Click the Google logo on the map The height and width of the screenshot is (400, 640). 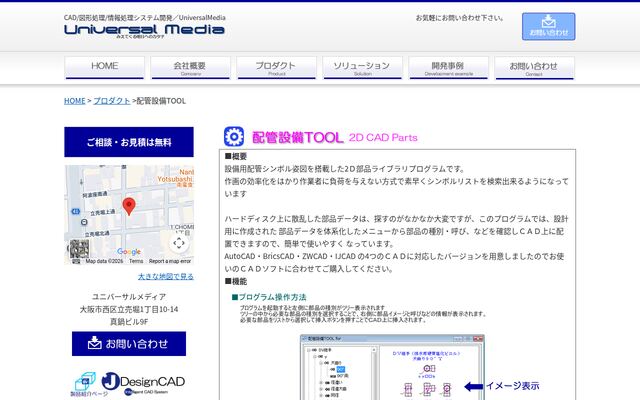click(x=129, y=252)
